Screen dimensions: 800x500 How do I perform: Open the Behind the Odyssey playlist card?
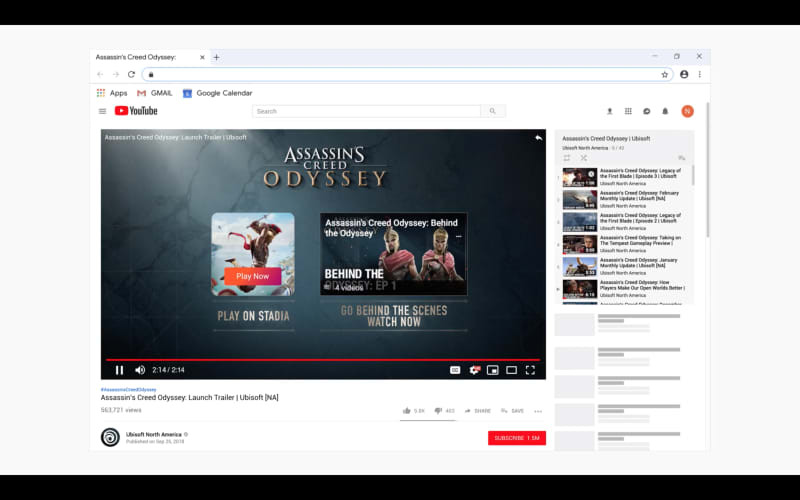tap(393, 254)
